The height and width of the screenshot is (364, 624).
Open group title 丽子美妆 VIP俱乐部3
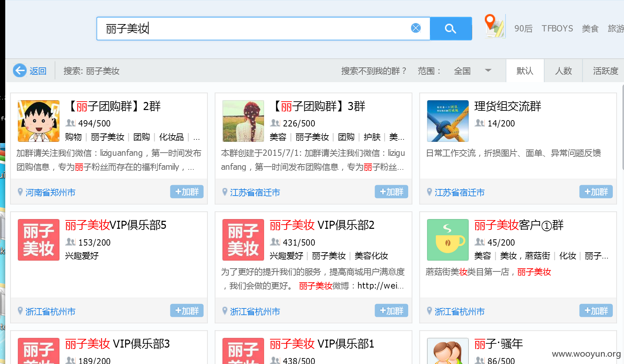tap(118, 344)
